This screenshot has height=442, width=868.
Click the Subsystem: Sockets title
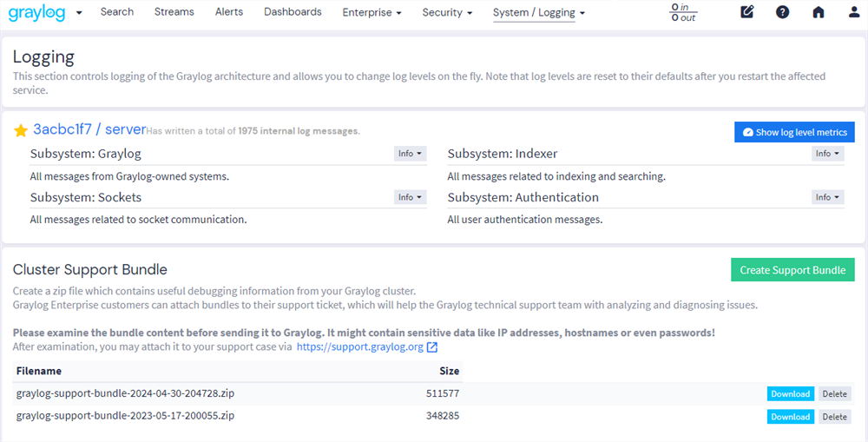86,197
